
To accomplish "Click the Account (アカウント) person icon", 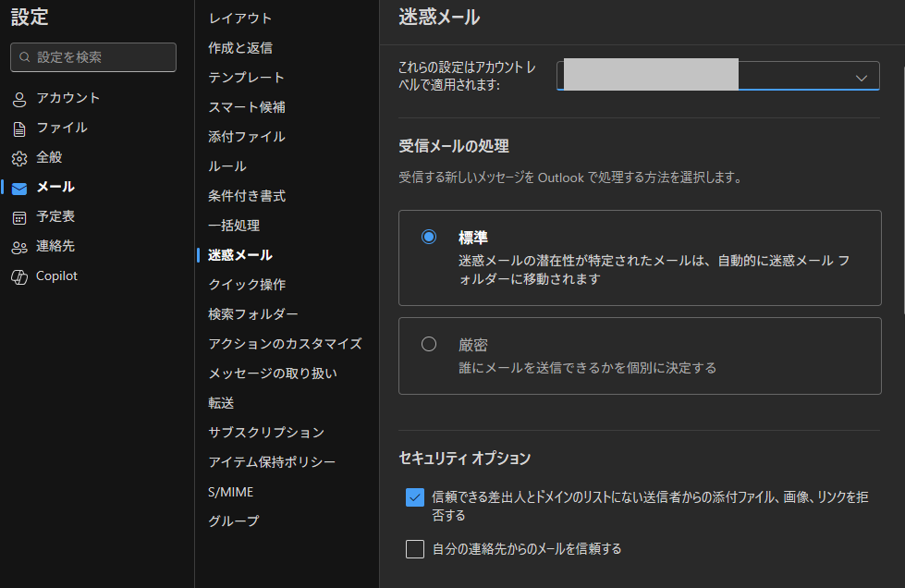I will coord(19,99).
